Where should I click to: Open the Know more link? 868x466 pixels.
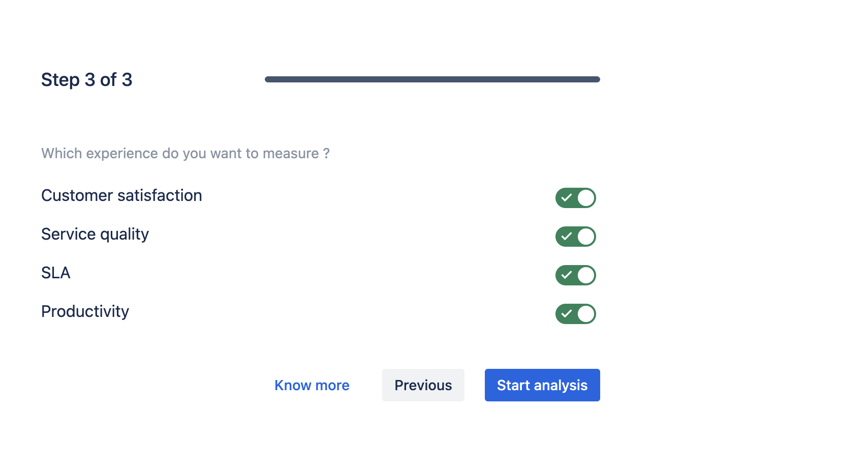coord(312,385)
